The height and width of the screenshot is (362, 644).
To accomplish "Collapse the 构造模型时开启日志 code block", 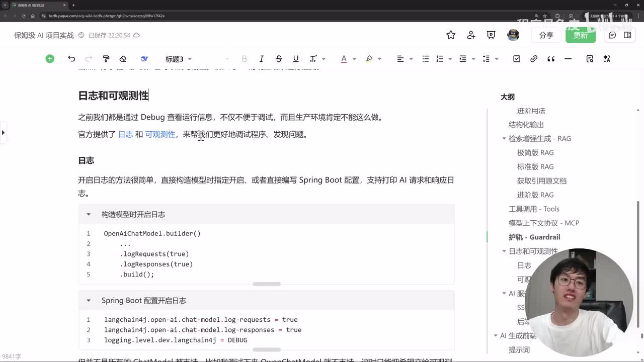I will (89, 214).
